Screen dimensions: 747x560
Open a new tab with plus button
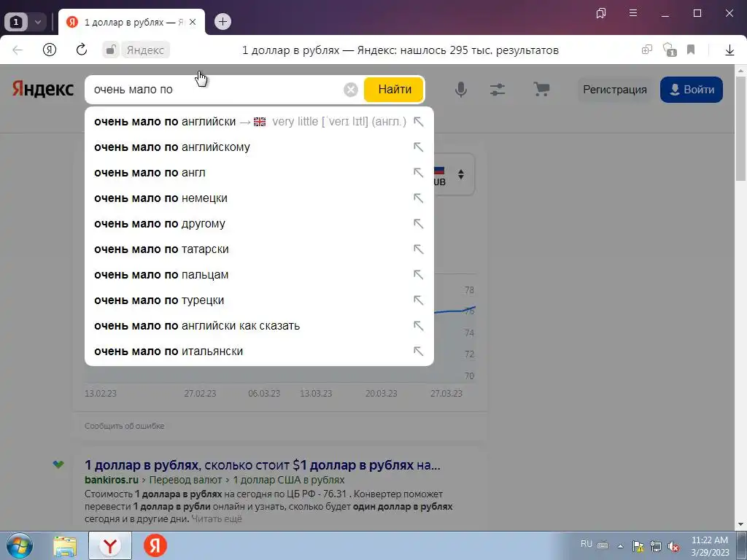222,21
